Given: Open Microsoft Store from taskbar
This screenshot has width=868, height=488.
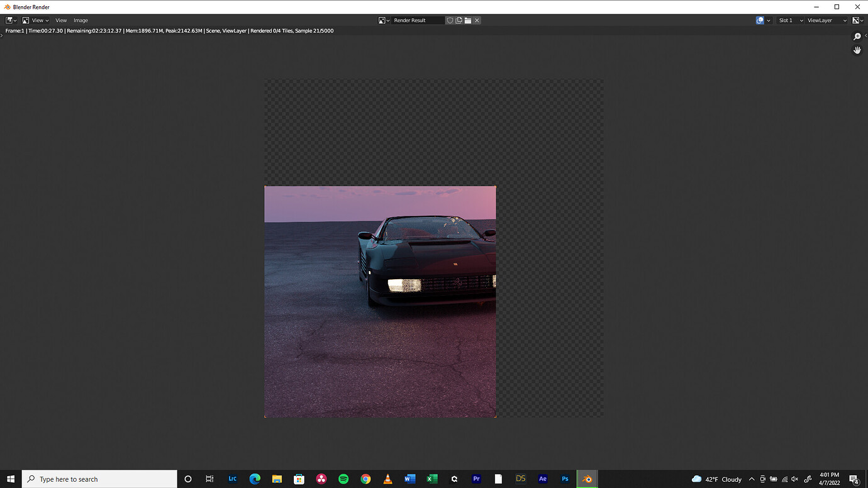Looking at the screenshot, I should pyautogui.click(x=299, y=479).
